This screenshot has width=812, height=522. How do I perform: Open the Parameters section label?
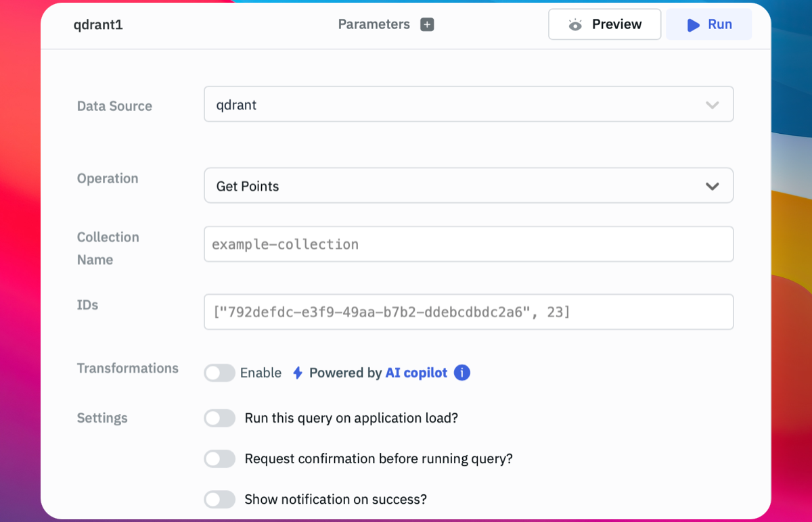[374, 24]
